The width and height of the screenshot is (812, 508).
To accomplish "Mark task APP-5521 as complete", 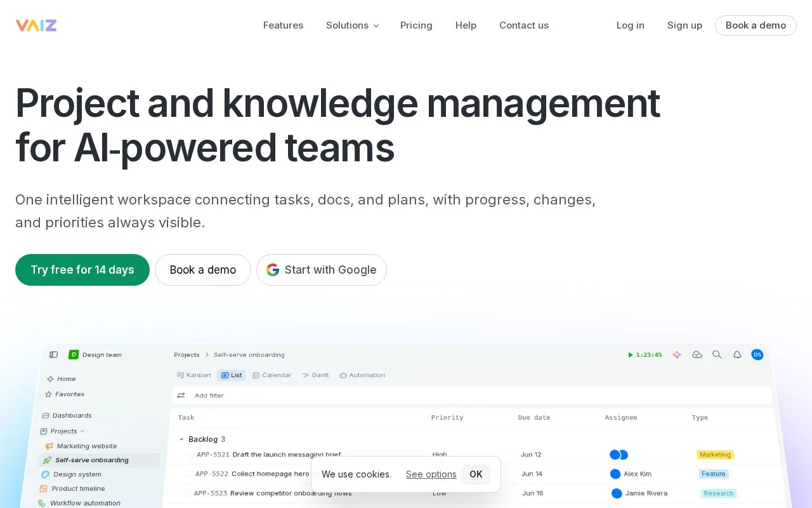I will coord(190,455).
